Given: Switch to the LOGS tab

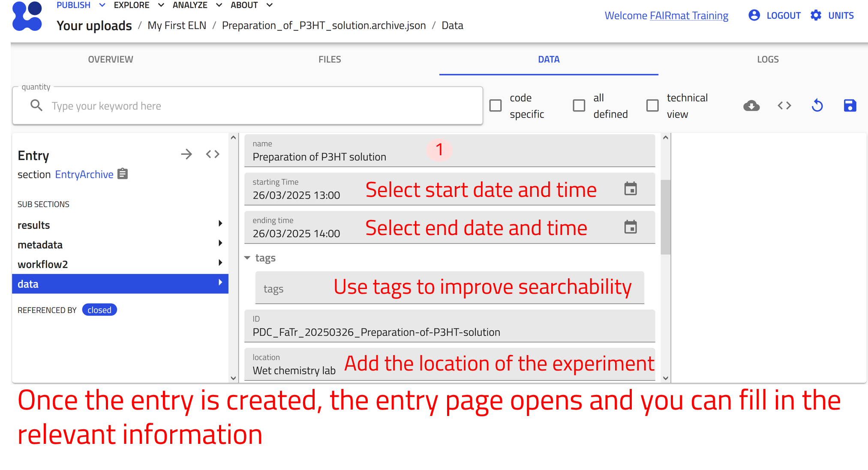Looking at the screenshot, I should tap(767, 59).
